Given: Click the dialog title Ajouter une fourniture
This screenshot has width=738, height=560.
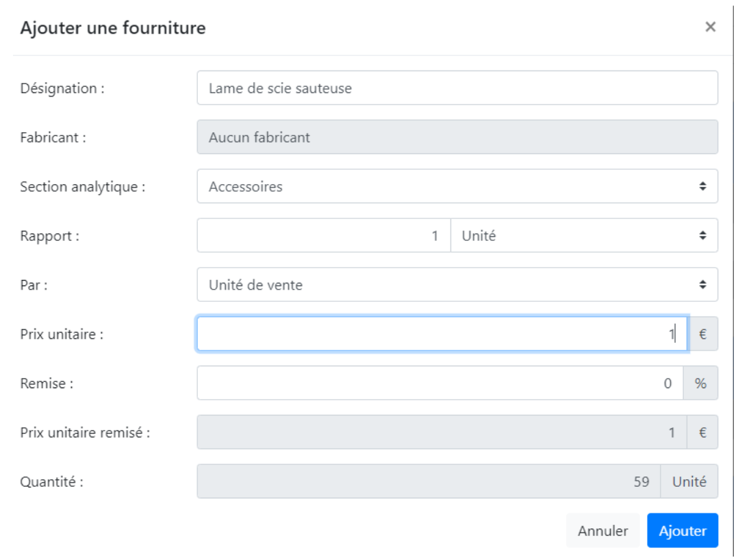Looking at the screenshot, I should [x=113, y=28].
